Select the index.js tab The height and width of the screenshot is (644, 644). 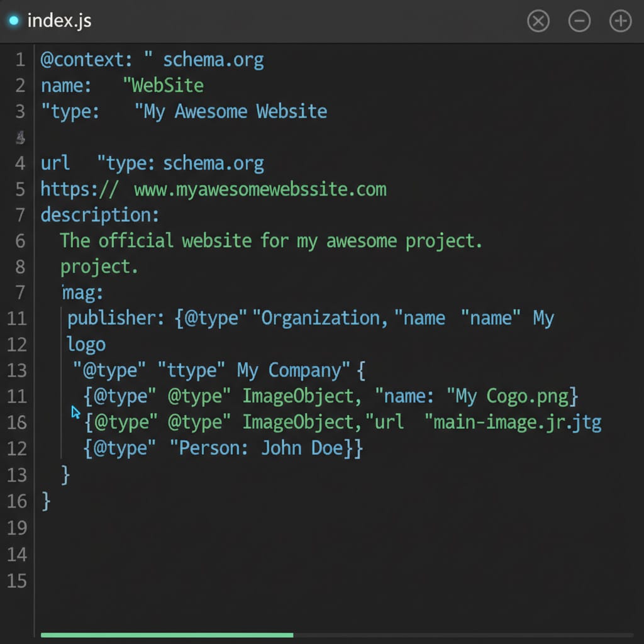point(58,21)
